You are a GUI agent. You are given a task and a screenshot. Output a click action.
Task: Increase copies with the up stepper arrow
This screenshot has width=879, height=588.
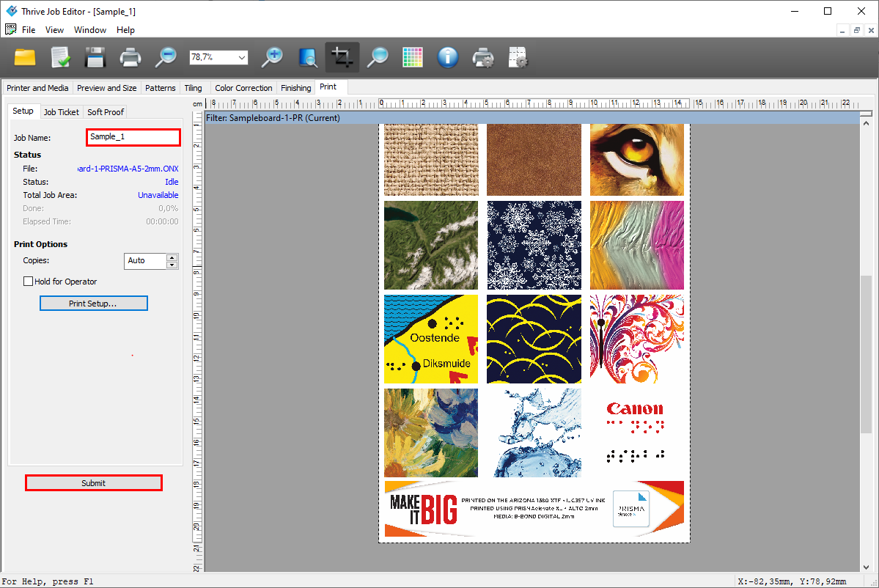[x=172, y=257]
